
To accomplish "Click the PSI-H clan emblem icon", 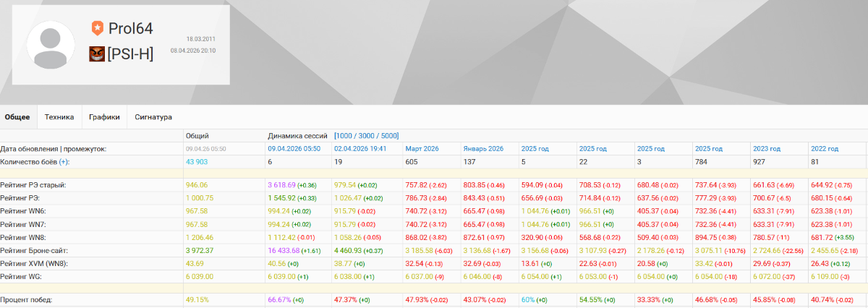I will pyautogui.click(x=97, y=54).
